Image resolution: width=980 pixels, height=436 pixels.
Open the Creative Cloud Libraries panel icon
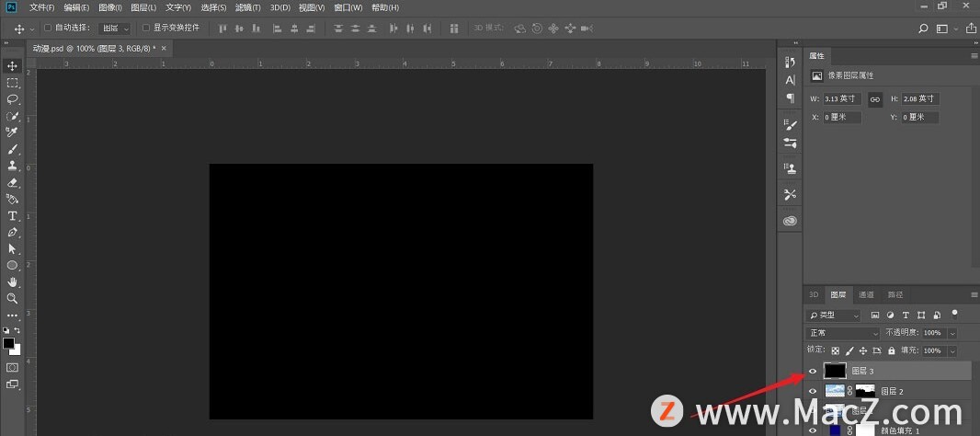click(x=790, y=221)
